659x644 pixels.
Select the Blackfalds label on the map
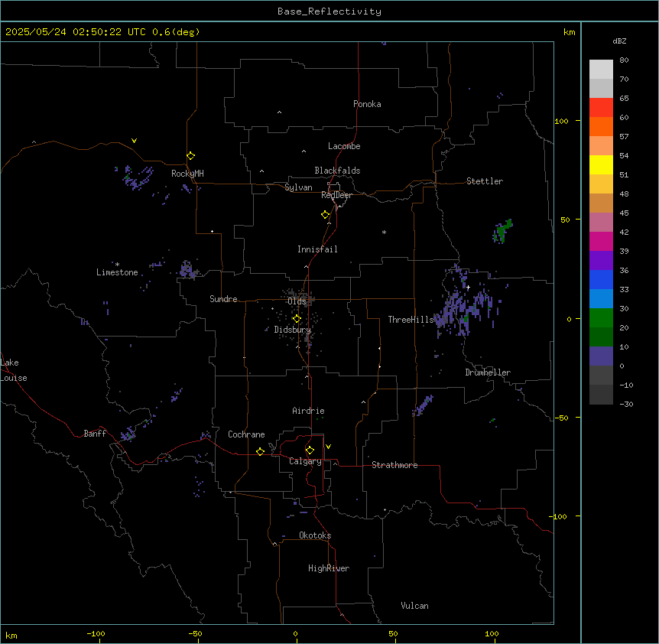[337, 171]
